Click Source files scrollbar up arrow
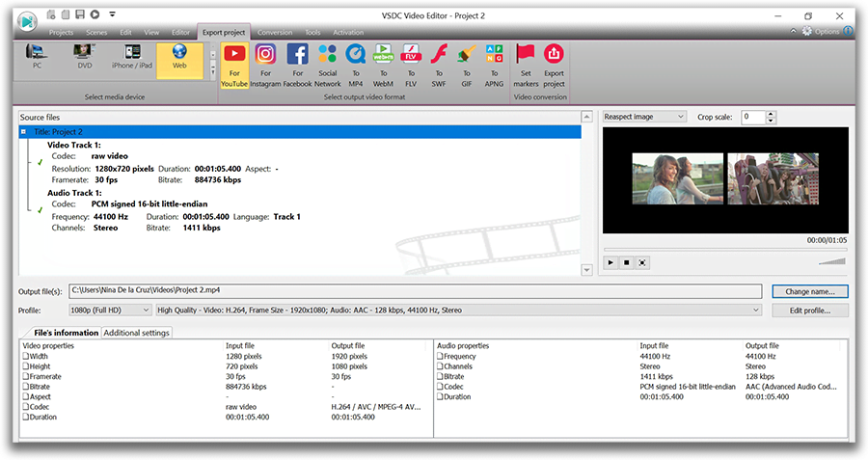This screenshot has width=868, height=460. tap(586, 117)
